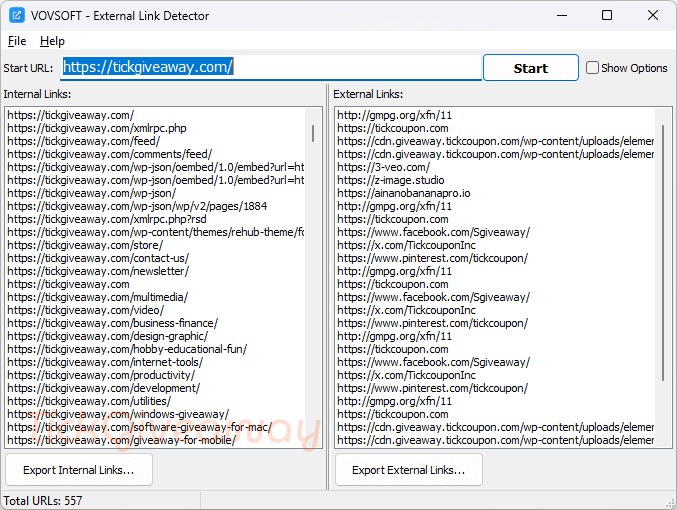The height and width of the screenshot is (510, 677).
Task: Select the business-finance internal link
Action: [155, 323]
